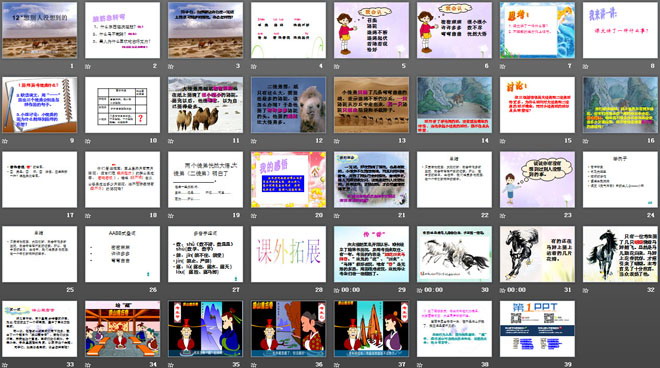Click the animation star icon under slide 4
The image size is (660, 368).
[x=254, y=66]
